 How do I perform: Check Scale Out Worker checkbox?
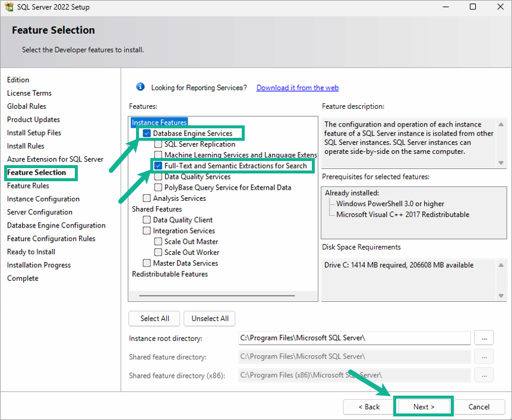point(158,252)
